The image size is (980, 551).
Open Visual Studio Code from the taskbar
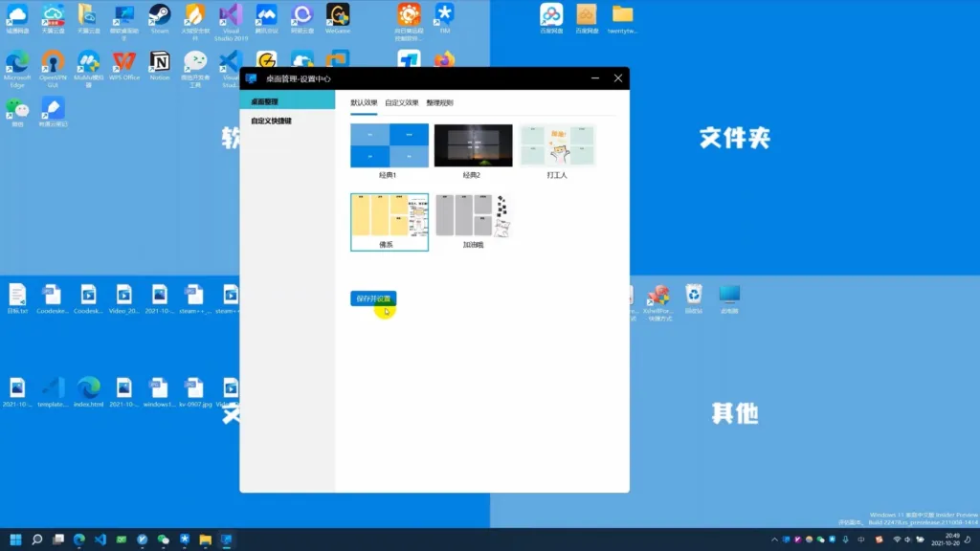[x=100, y=540]
